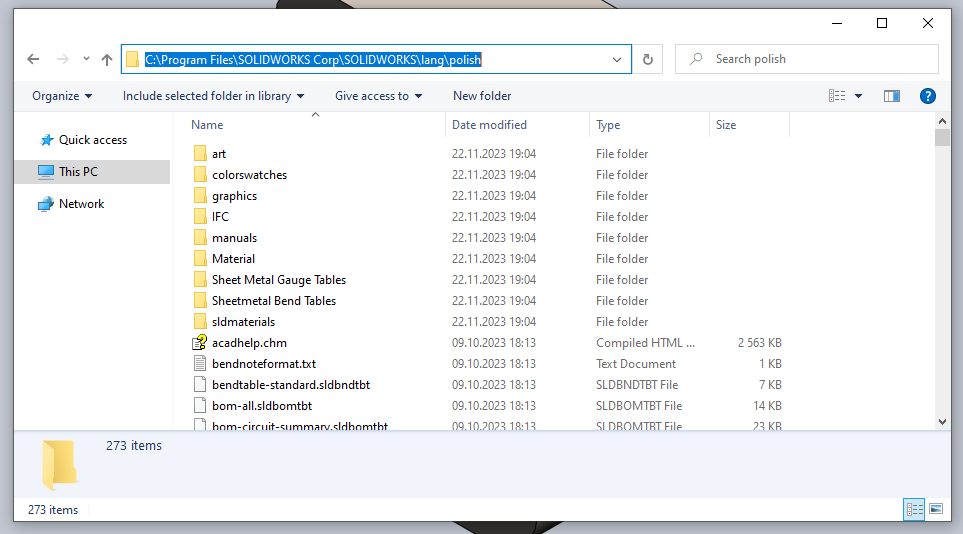Click the vertical scrollbar thumb
Image resolution: width=963 pixels, height=534 pixels.
pos(942,137)
